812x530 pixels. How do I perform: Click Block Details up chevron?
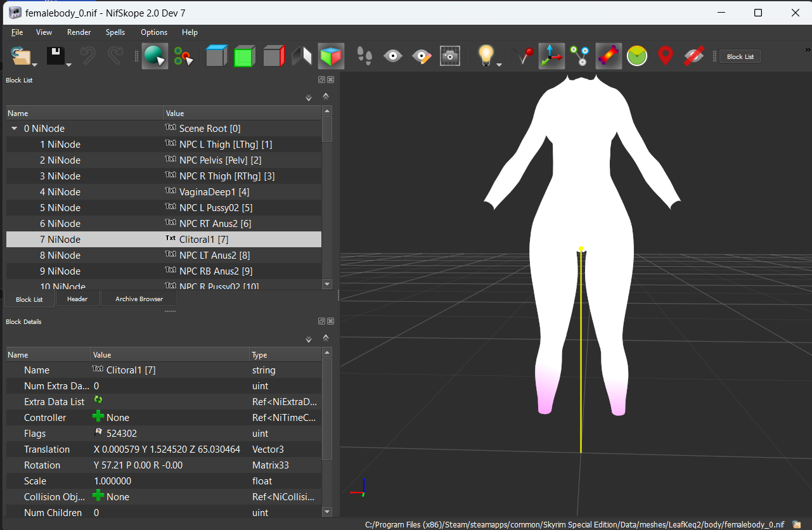326,338
